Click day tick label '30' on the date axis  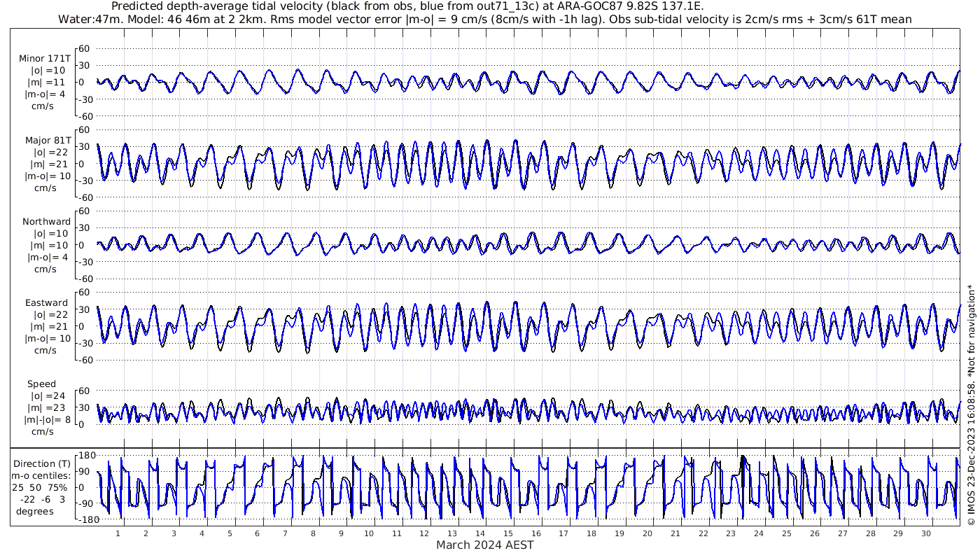tap(926, 533)
